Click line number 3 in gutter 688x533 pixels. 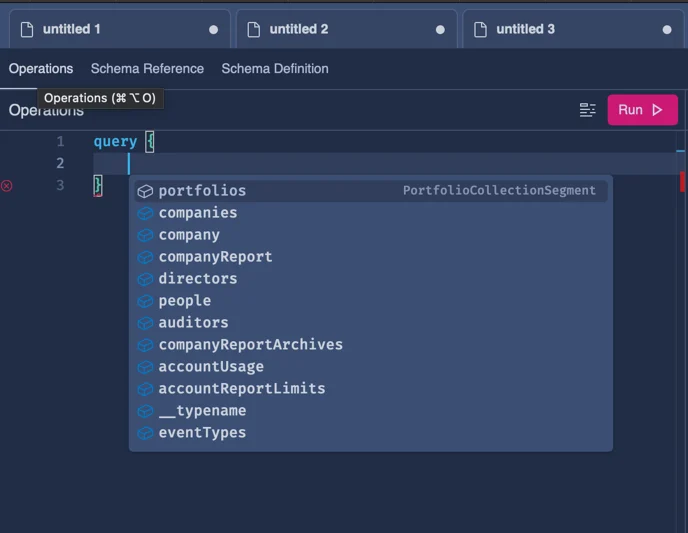click(x=60, y=185)
